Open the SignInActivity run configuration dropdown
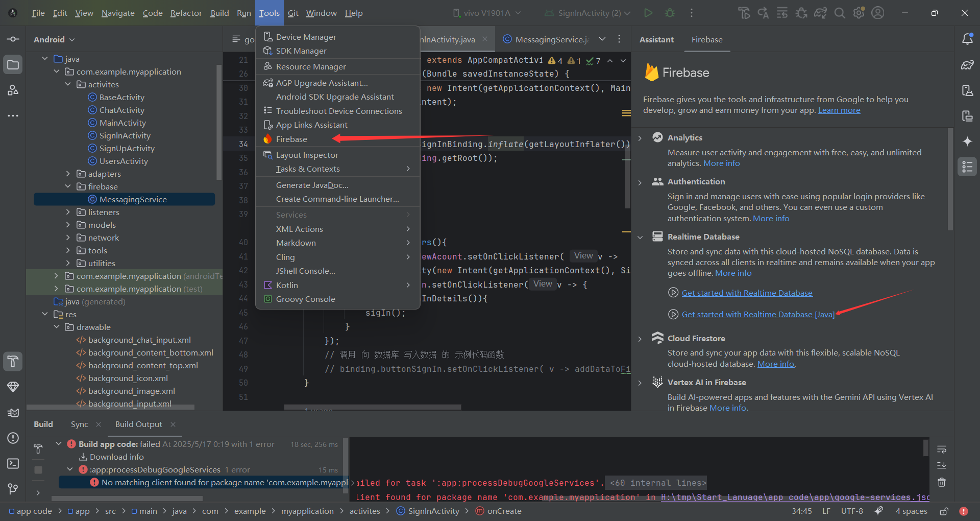The height and width of the screenshot is (521, 980). (x=587, y=13)
